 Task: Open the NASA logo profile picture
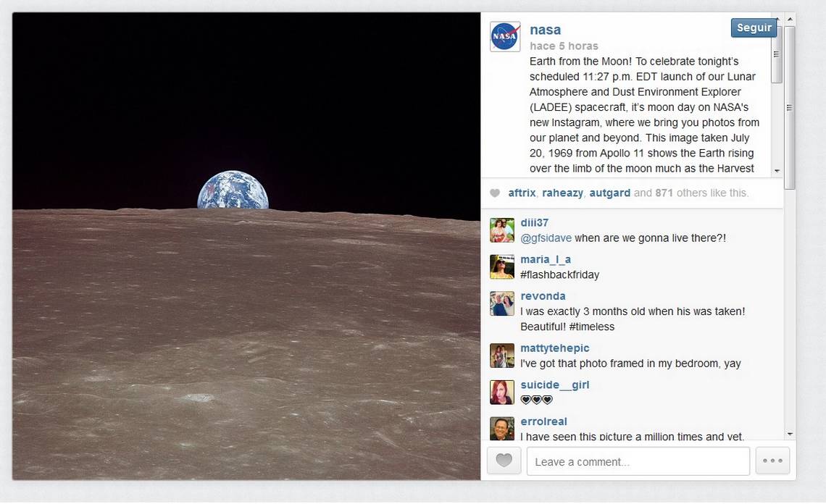tap(505, 36)
